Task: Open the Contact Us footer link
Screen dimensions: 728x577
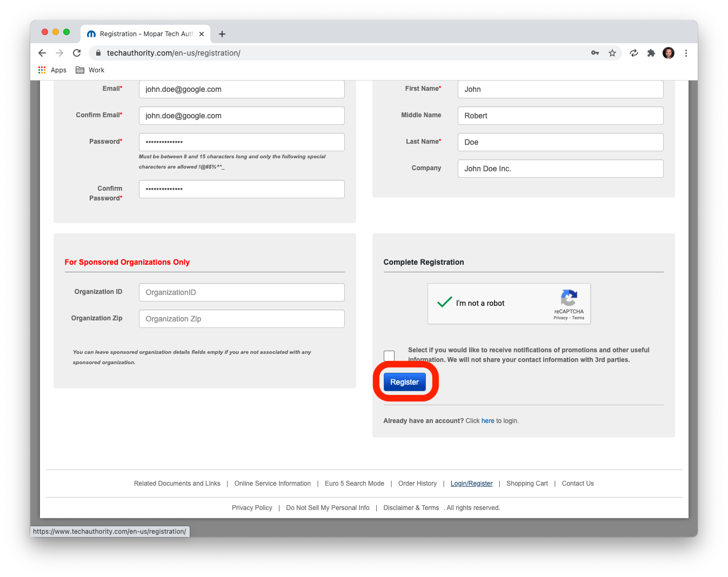Action: (578, 484)
